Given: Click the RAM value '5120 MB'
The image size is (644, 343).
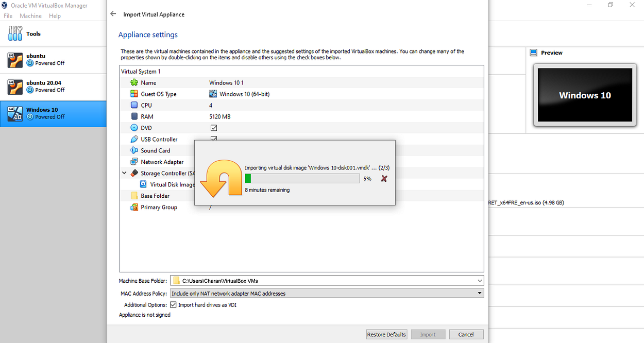Looking at the screenshot, I should tap(220, 116).
